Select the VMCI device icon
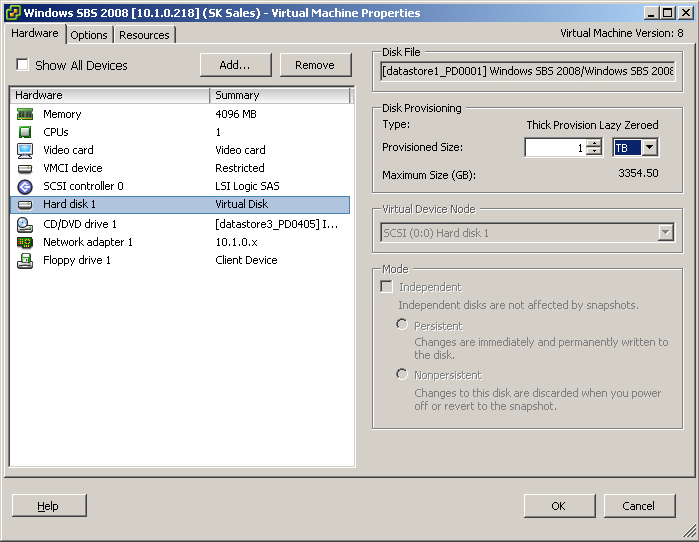 click(25, 168)
